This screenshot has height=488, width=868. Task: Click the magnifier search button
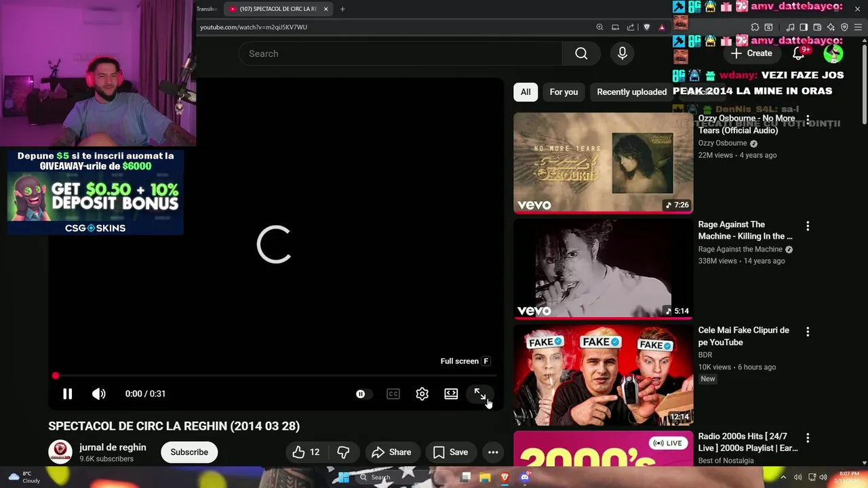581,54
